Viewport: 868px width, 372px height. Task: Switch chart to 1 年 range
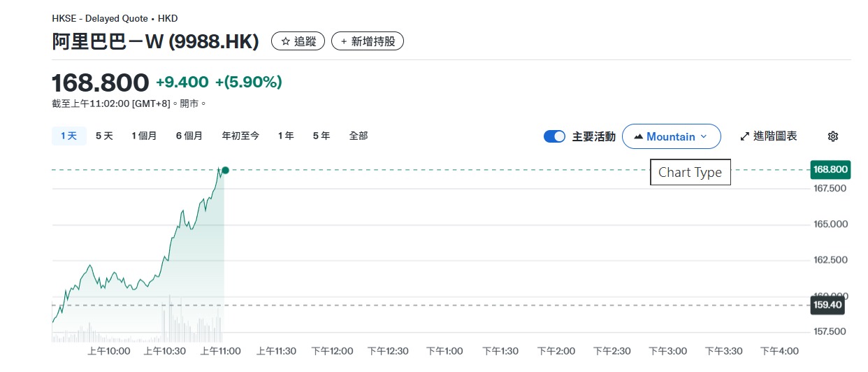pyautogui.click(x=286, y=136)
